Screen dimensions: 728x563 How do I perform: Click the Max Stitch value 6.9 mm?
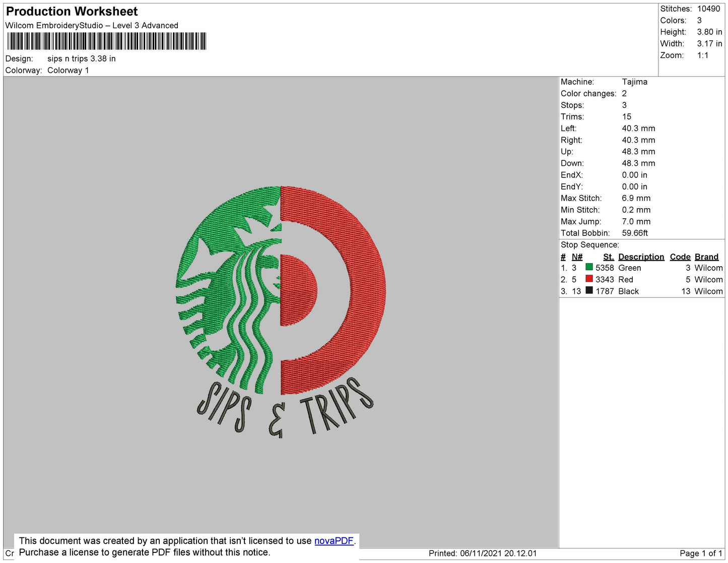tap(636, 198)
